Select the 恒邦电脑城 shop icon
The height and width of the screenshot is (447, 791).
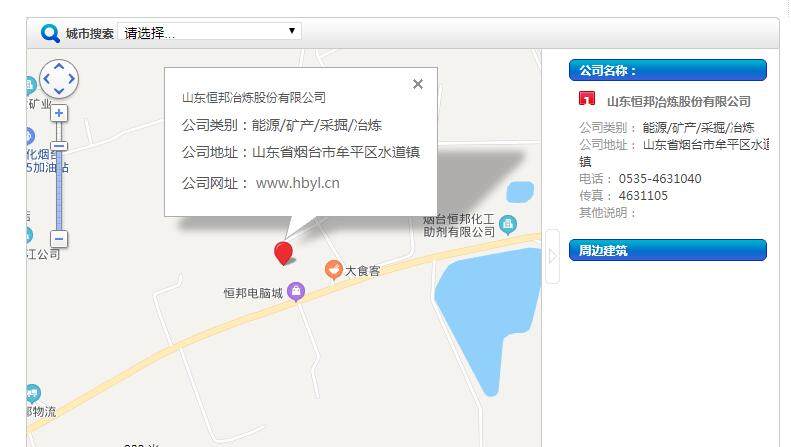296,292
